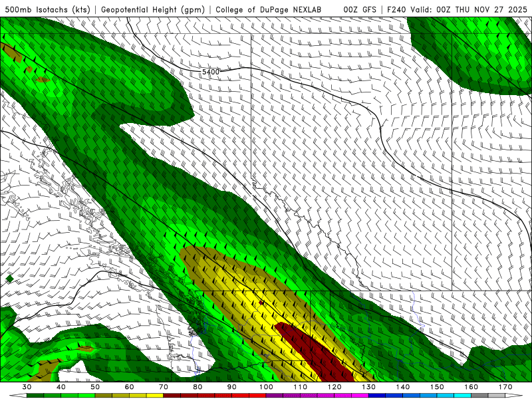Click the 50 value on the color legend
532x399 pixels.
tap(95, 387)
